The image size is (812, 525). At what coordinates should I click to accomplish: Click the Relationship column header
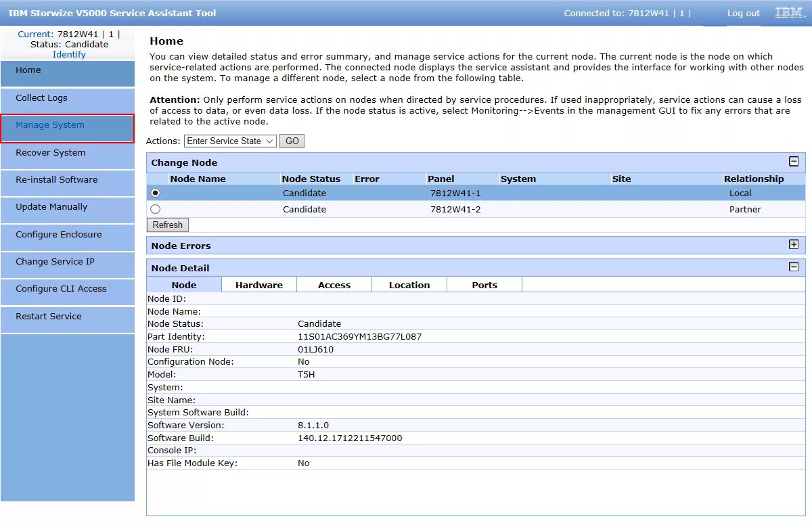(x=754, y=179)
